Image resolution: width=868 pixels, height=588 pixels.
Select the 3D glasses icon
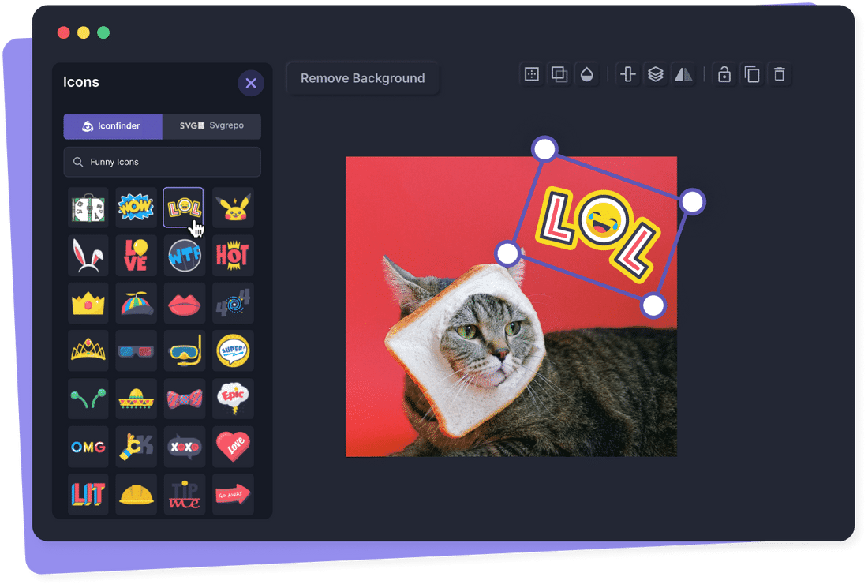tap(137, 351)
